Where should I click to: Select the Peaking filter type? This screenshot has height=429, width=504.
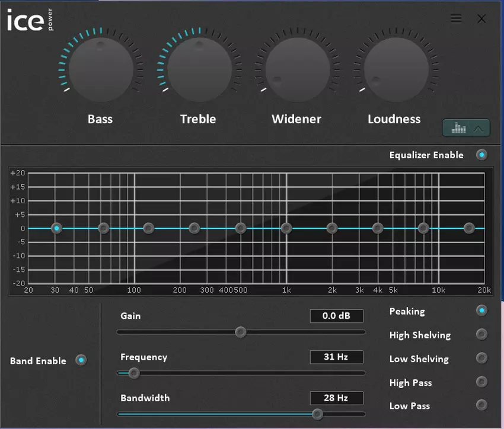(481, 310)
